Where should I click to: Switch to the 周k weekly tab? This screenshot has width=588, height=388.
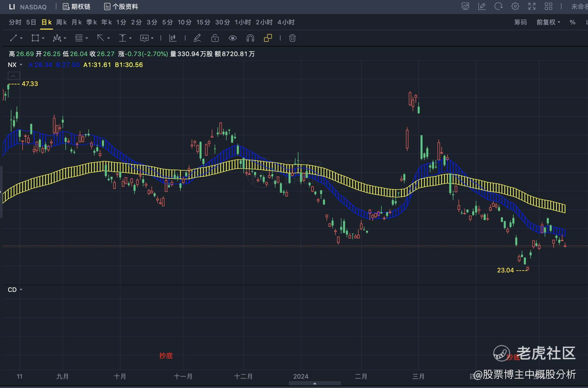61,22
